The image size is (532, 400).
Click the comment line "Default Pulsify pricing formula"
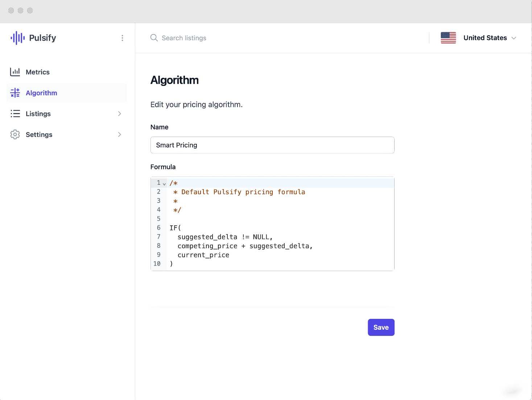coord(243,192)
